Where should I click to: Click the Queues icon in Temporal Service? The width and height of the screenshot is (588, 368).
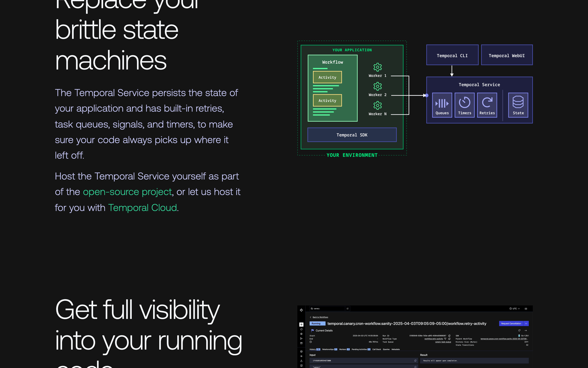[x=442, y=105]
